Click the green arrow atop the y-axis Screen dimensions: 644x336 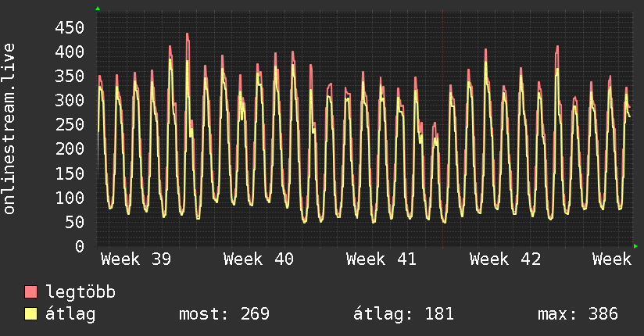point(98,9)
